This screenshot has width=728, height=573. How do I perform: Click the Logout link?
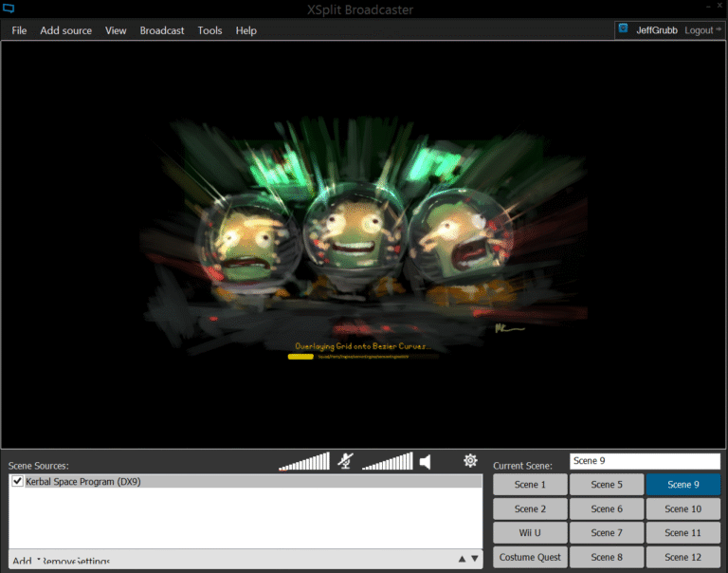click(699, 30)
